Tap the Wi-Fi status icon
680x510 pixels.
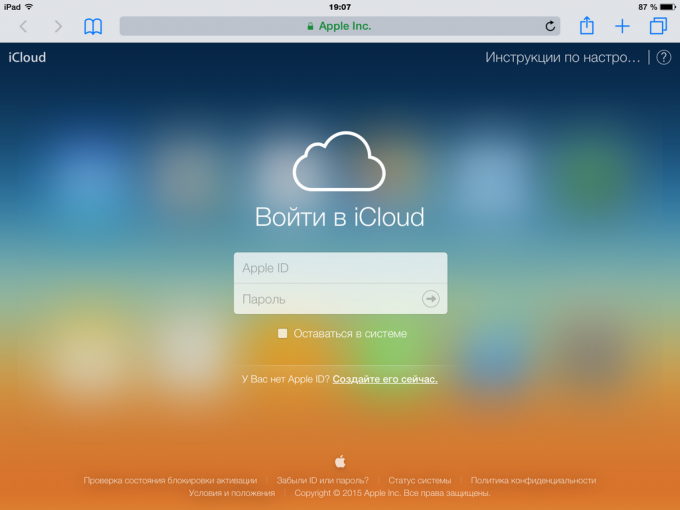29,7
